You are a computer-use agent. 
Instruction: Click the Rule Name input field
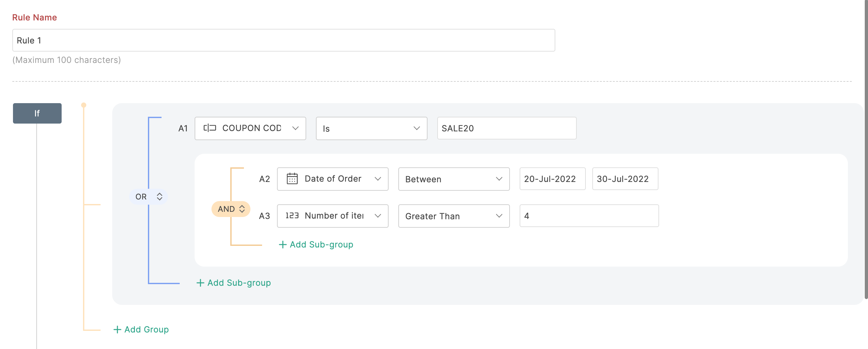pyautogui.click(x=283, y=40)
